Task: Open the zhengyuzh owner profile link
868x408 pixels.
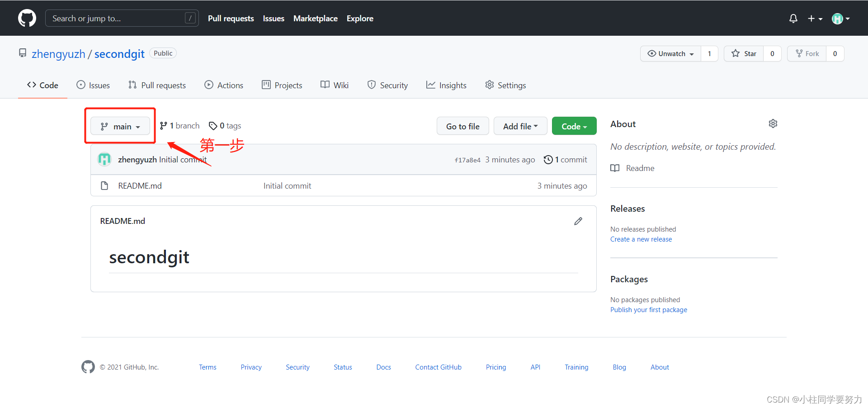Action: click(58, 54)
